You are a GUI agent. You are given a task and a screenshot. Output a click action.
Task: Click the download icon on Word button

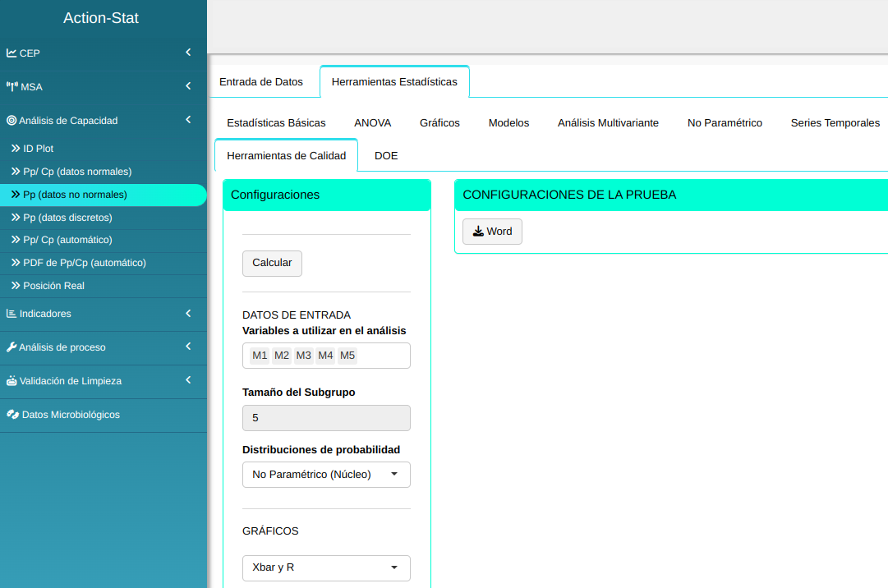[x=478, y=232]
